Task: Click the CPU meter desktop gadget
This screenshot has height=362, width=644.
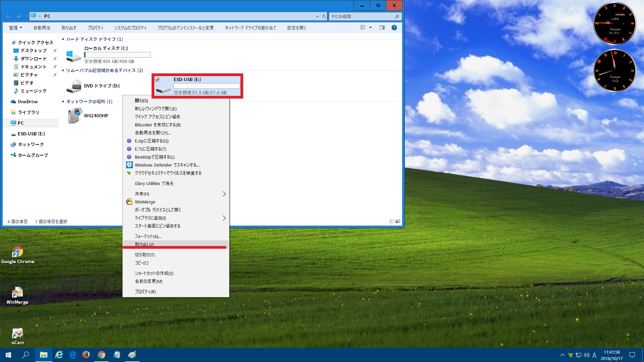Action: point(614,23)
